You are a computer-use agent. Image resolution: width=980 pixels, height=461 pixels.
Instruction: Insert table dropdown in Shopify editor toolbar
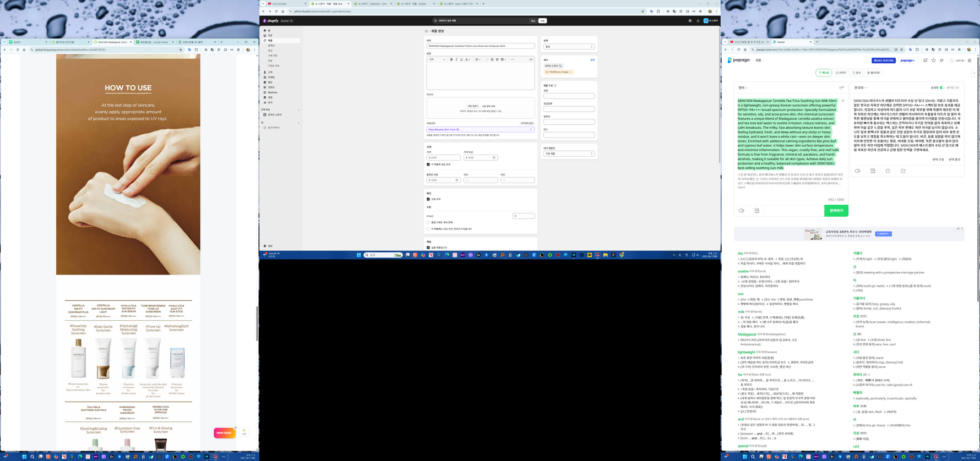(x=503, y=59)
